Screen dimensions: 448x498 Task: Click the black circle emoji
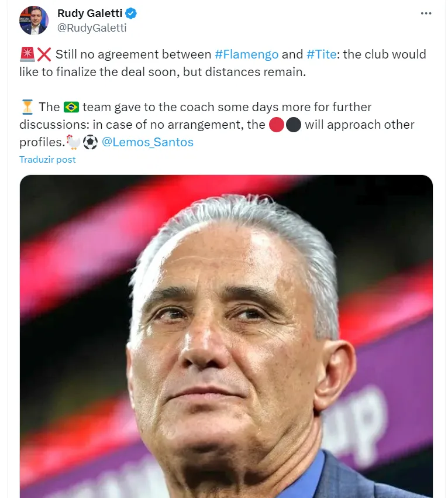[294, 125]
